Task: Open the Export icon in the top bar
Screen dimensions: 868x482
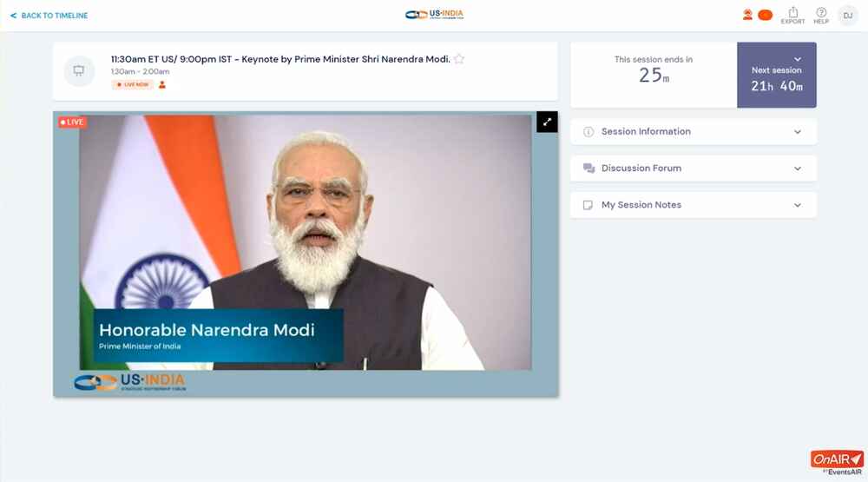Action: pyautogui.click(x=792, y=16)
